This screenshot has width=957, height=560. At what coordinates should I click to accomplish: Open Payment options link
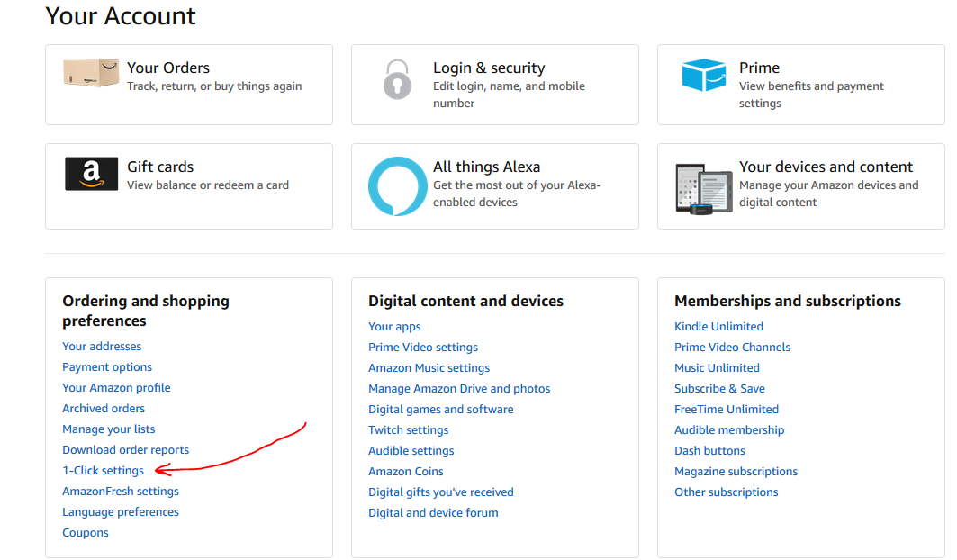click(107, 367)
